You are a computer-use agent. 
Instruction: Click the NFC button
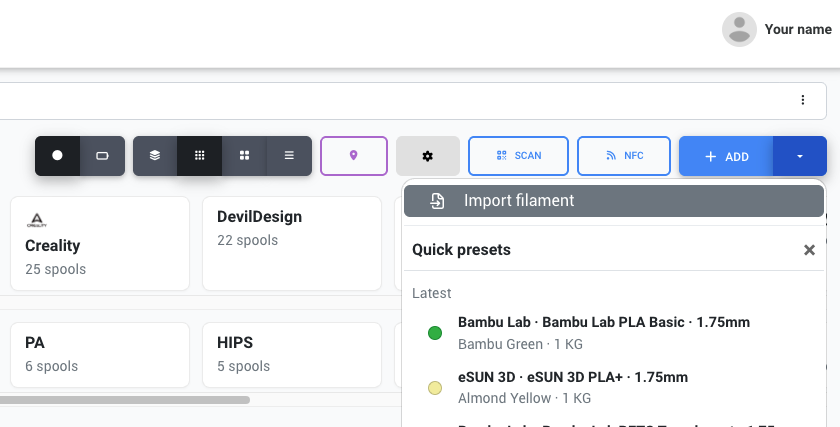[x=624, y=156]
